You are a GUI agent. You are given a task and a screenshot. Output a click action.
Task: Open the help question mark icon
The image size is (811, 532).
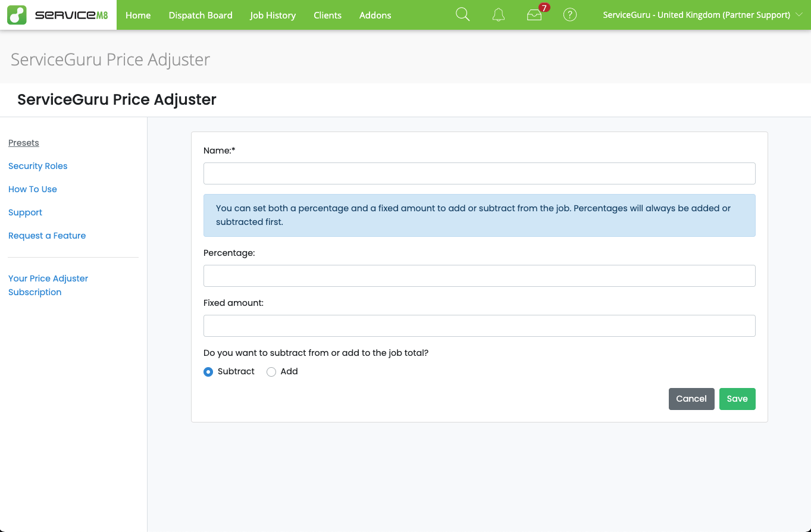pos(570,15)
